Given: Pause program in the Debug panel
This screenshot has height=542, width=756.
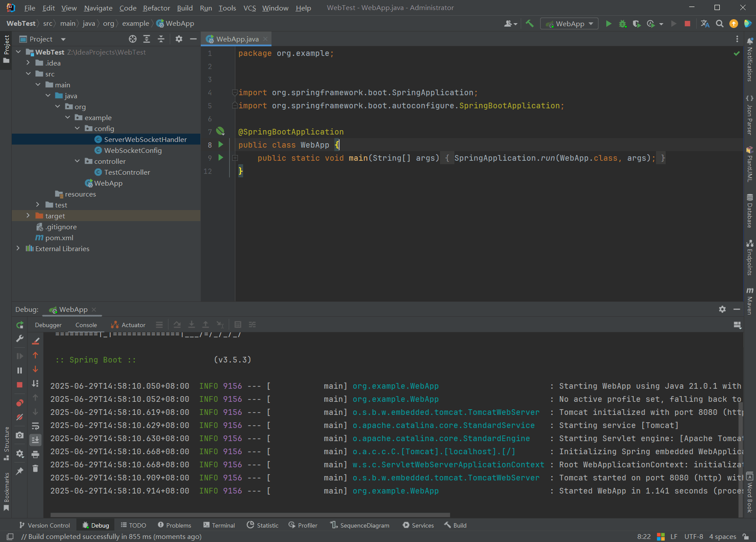Looking at the screenshot, I should coord(20,370).
